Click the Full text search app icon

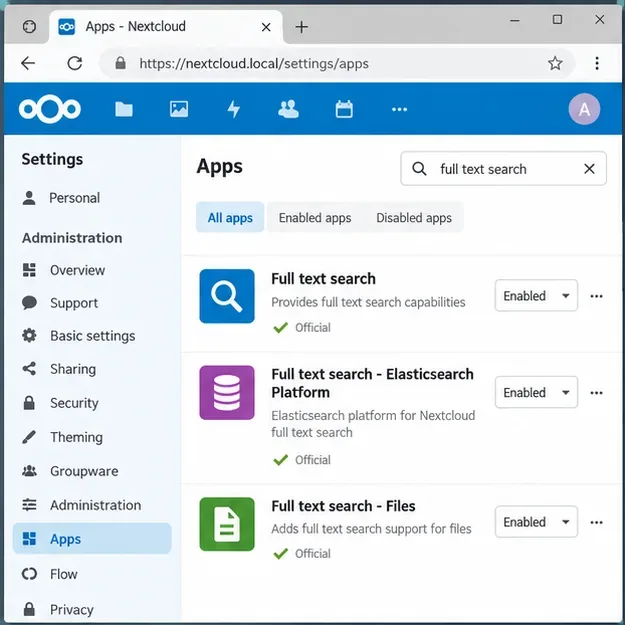[x=227, y=296]
